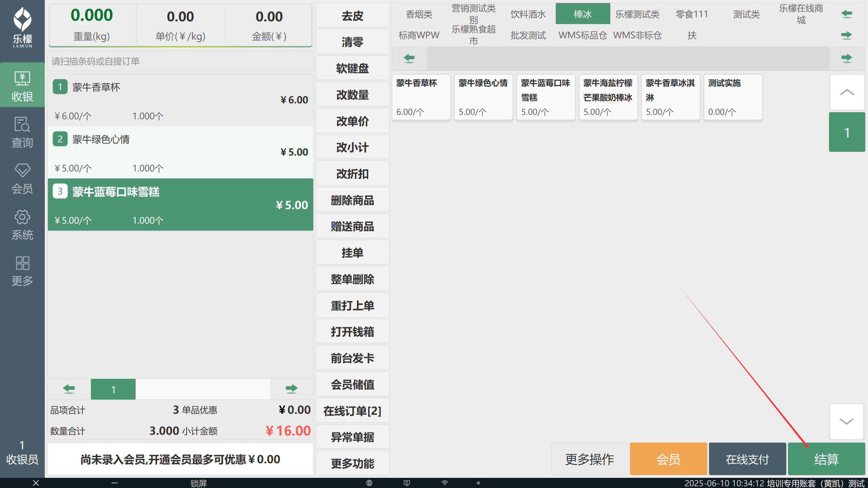Click the product grid page-up chevron

click(847, 92)
